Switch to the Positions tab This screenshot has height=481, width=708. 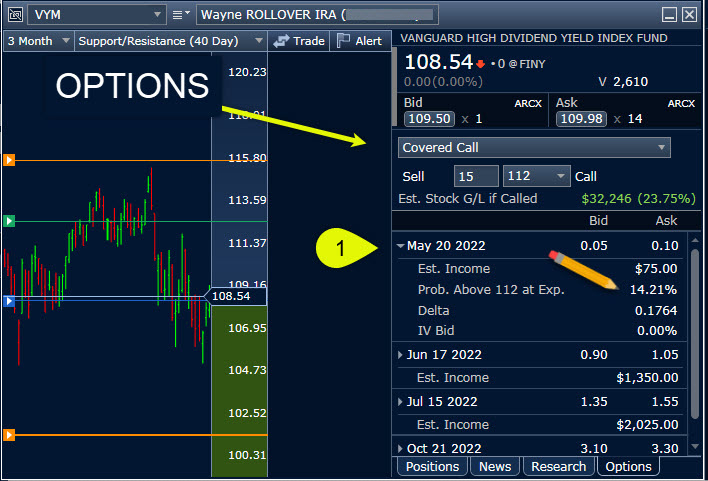[432, 467]
